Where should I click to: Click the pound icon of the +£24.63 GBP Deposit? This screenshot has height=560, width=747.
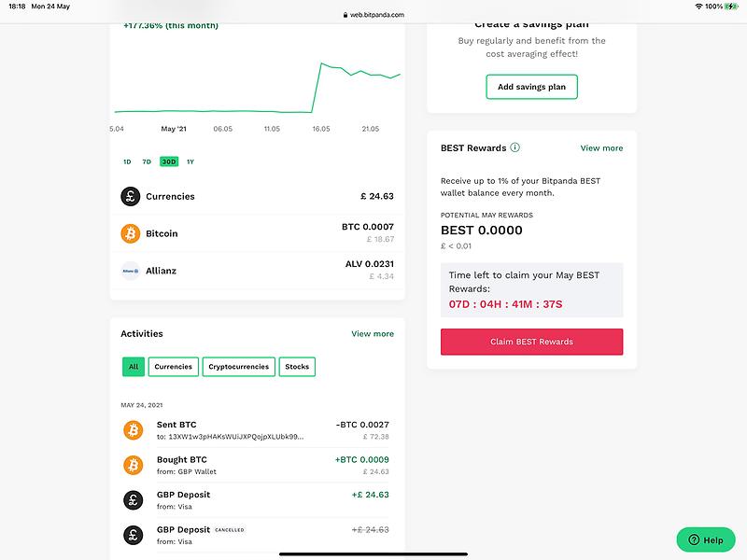(133, 500)
